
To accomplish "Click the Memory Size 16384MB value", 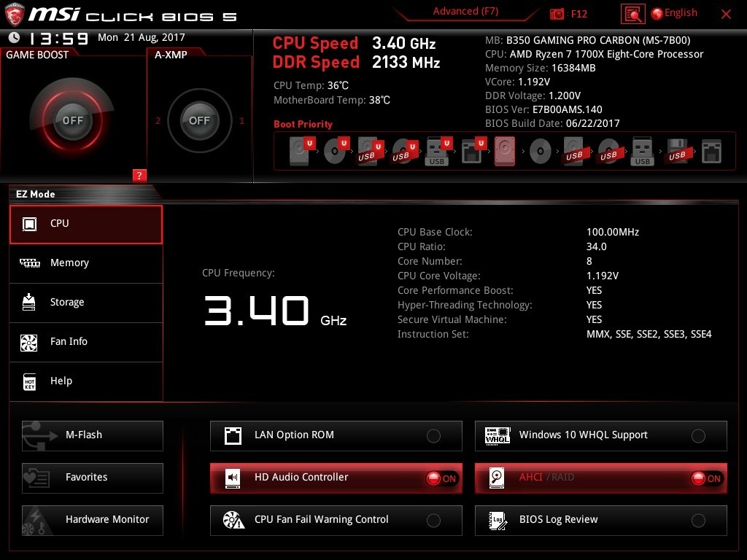I will click(x=573, y=68).
